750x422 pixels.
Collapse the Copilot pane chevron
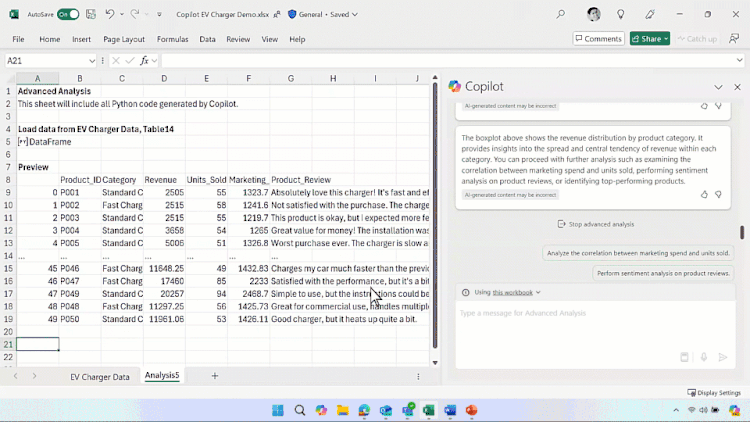[x=718, y=87]
